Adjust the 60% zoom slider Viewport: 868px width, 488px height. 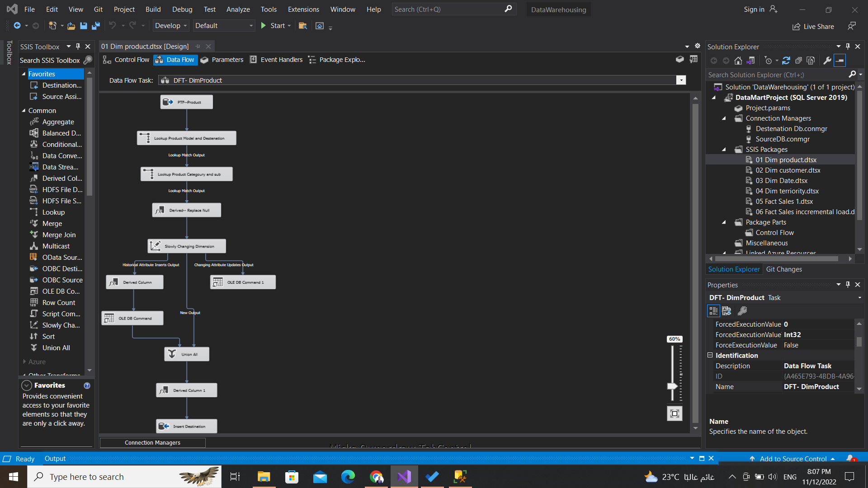coord(672,386)
